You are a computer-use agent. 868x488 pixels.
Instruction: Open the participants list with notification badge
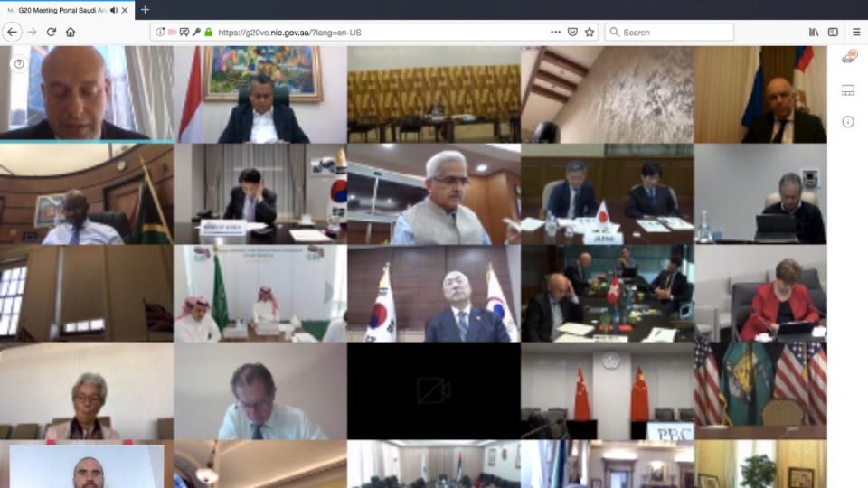coord(849,58)
